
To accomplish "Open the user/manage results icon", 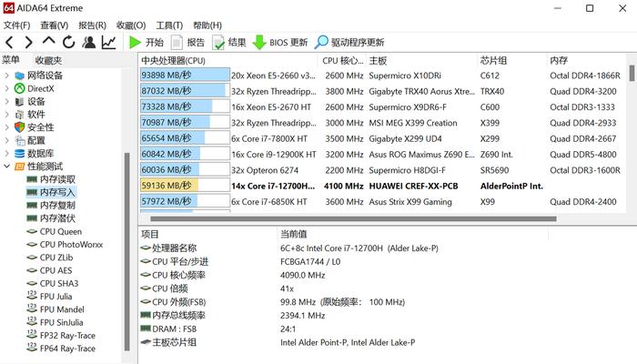I will click(x=88, y=42).
